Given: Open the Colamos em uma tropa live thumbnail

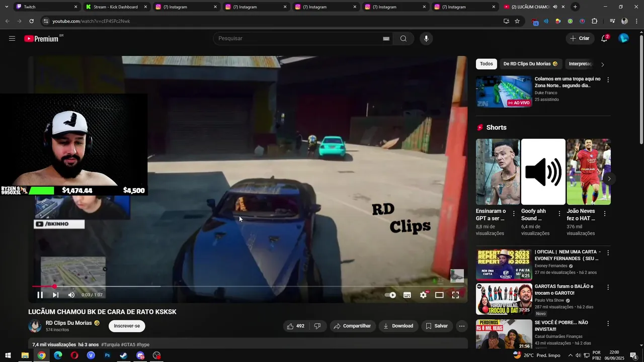Looking at the screenshot, I should [x=504, y=92].
